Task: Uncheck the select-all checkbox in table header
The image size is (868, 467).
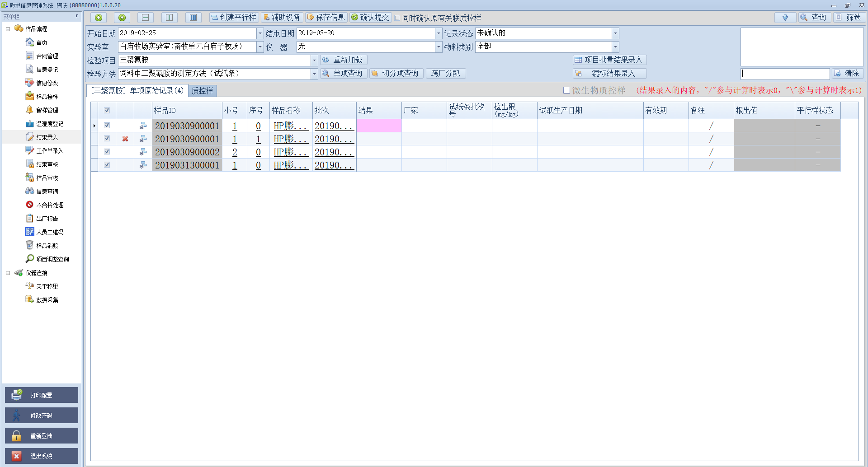Action: [x=107, y=111]
